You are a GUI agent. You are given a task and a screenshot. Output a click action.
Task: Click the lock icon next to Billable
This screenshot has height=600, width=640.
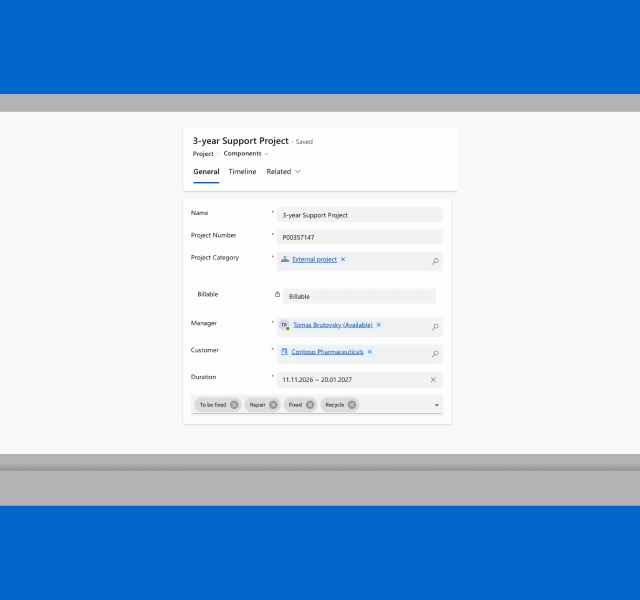pos(278,294)
